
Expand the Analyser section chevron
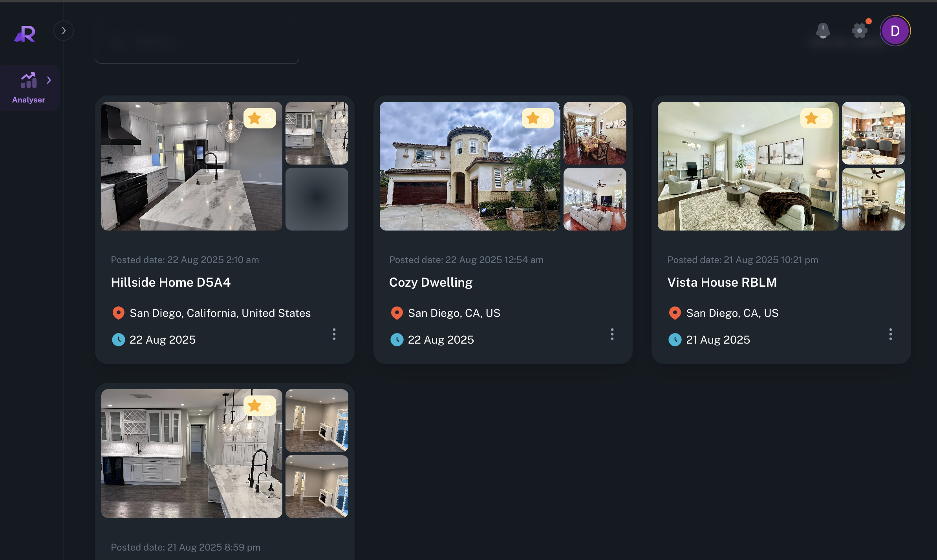49,80
